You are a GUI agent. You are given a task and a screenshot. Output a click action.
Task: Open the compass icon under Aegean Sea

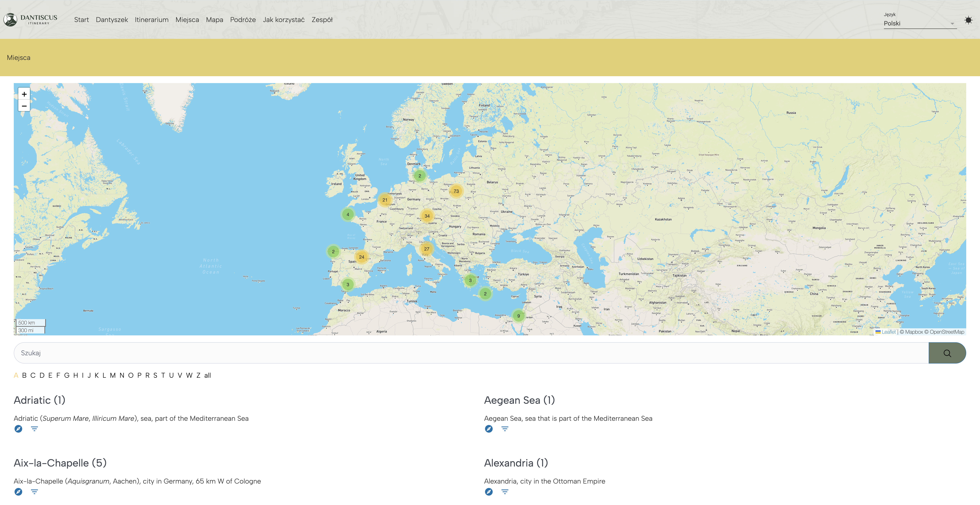click(x=489, y=429)
